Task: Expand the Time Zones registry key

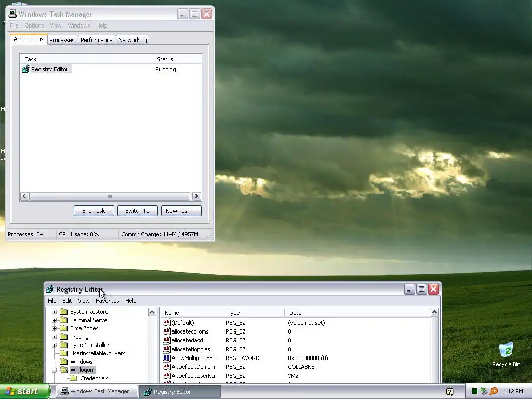Action: pos(54,328)
